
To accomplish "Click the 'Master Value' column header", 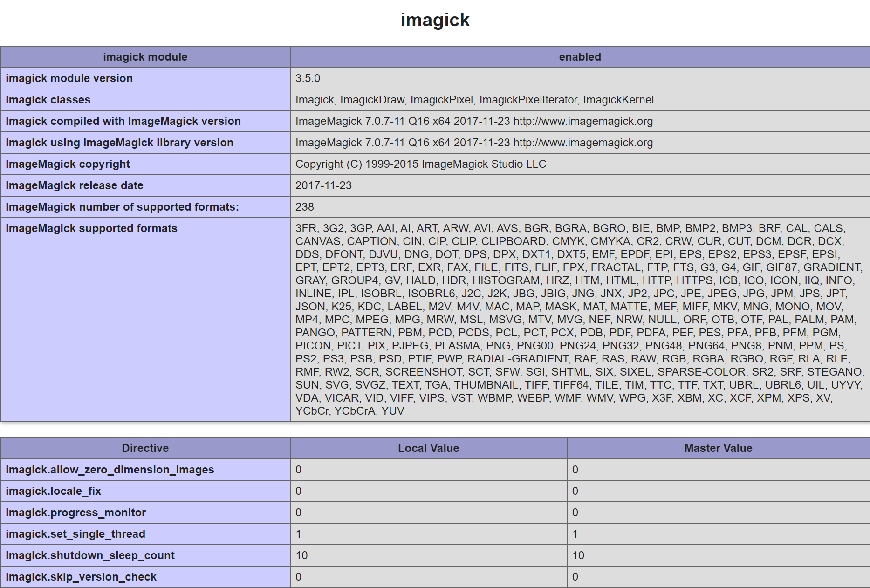I will point(718,448).
